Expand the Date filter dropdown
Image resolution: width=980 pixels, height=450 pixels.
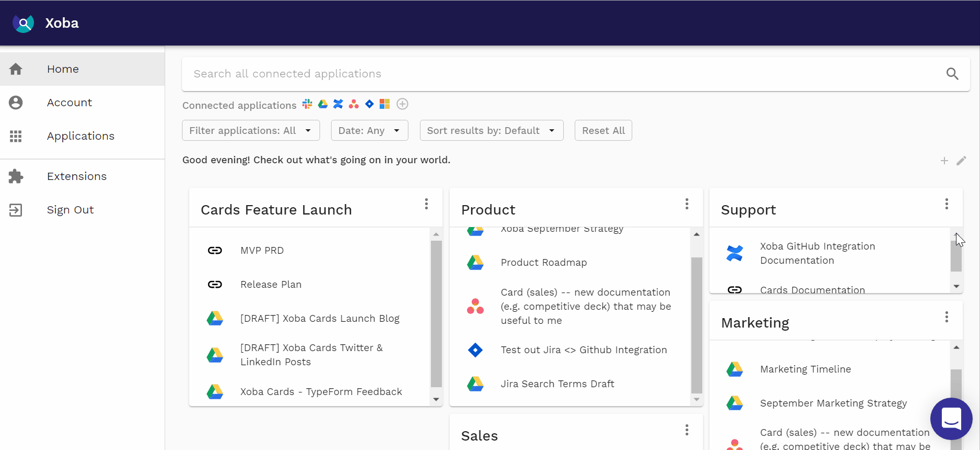point(369,130)
